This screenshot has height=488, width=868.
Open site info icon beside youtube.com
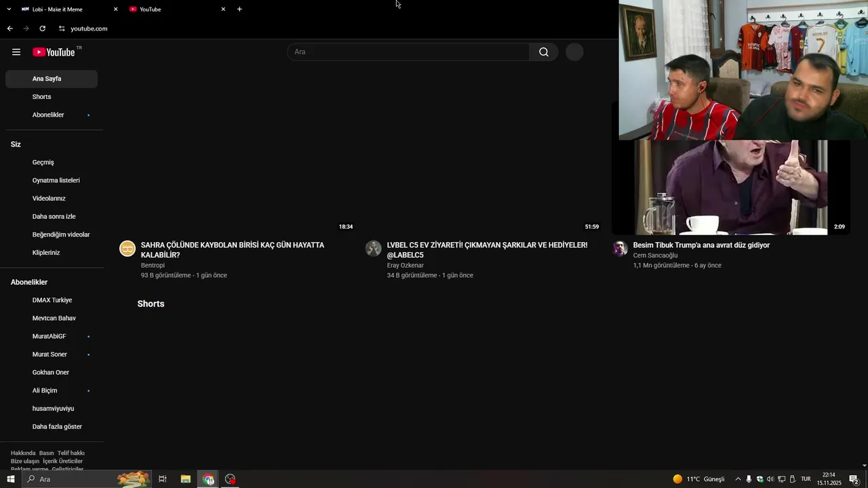coord(62,28)
